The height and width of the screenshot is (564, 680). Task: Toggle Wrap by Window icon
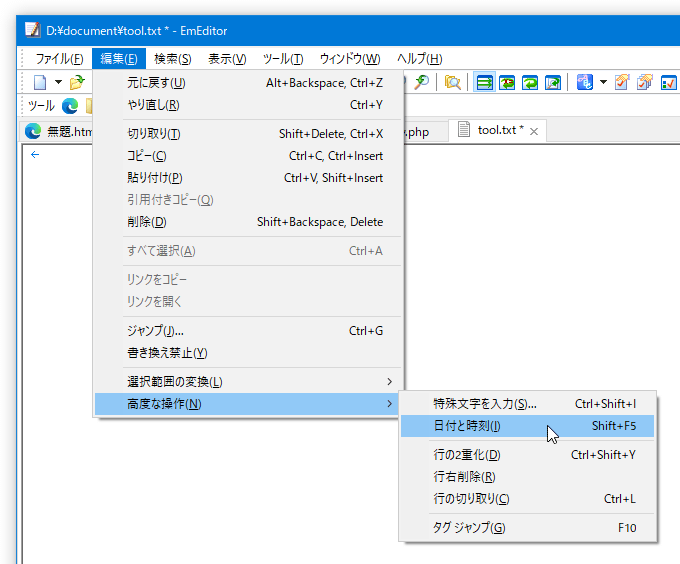530,82
